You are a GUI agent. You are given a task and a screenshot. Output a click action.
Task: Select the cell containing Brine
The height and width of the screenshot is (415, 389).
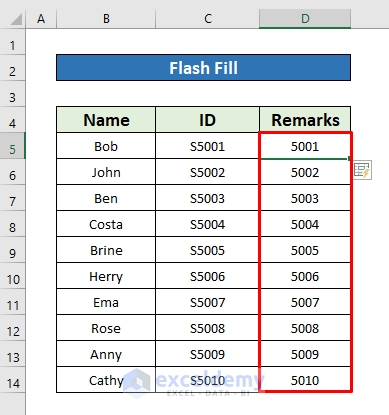tap(106, 250)
